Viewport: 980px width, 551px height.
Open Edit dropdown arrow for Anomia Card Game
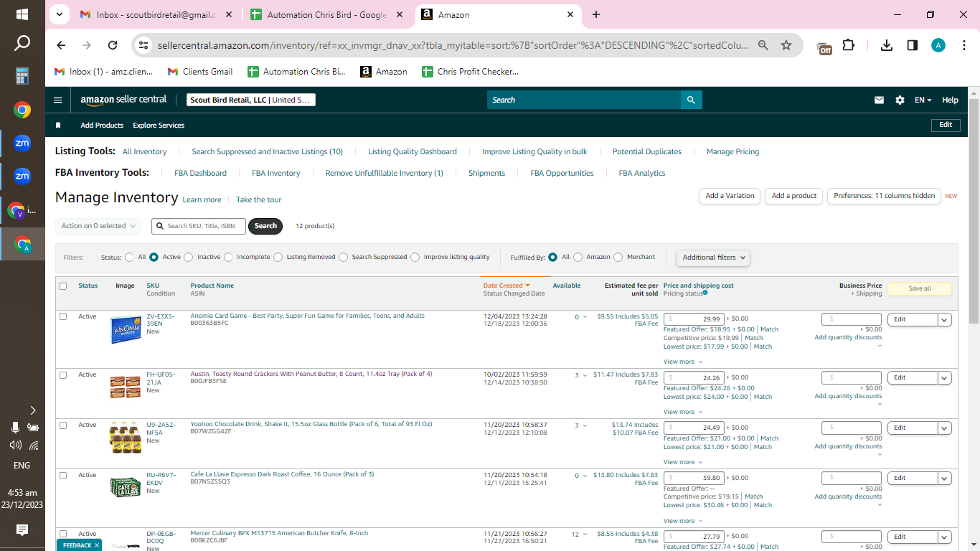point(945,320)
